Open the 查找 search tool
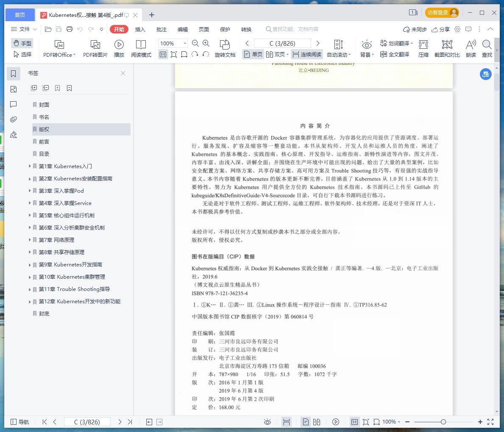This screenshot has height=432, width=504. (x=487, y=49)
